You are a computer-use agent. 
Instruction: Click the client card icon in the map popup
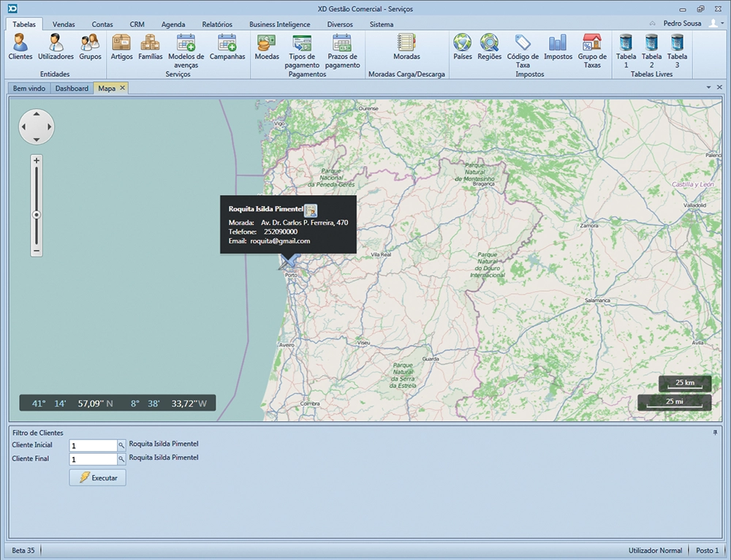(310, 210)
